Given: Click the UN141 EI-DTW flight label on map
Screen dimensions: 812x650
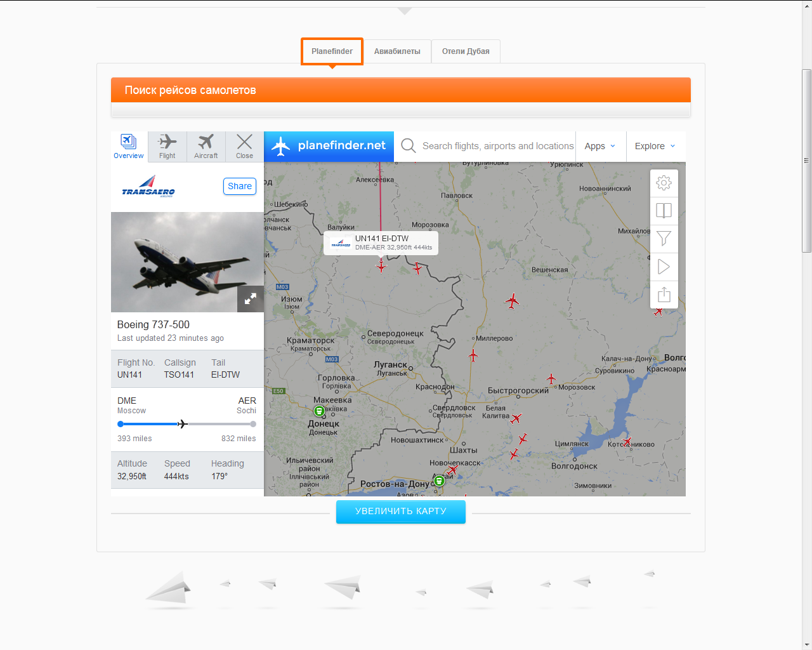Looking at the screenshot, I should [381, 242].
